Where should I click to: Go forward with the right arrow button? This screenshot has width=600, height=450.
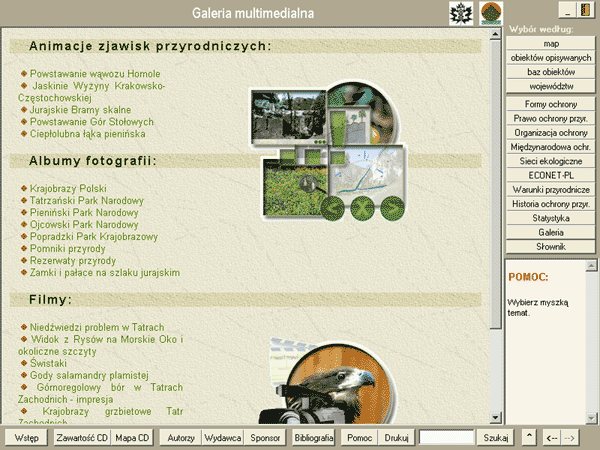click(x=569, y=438)
